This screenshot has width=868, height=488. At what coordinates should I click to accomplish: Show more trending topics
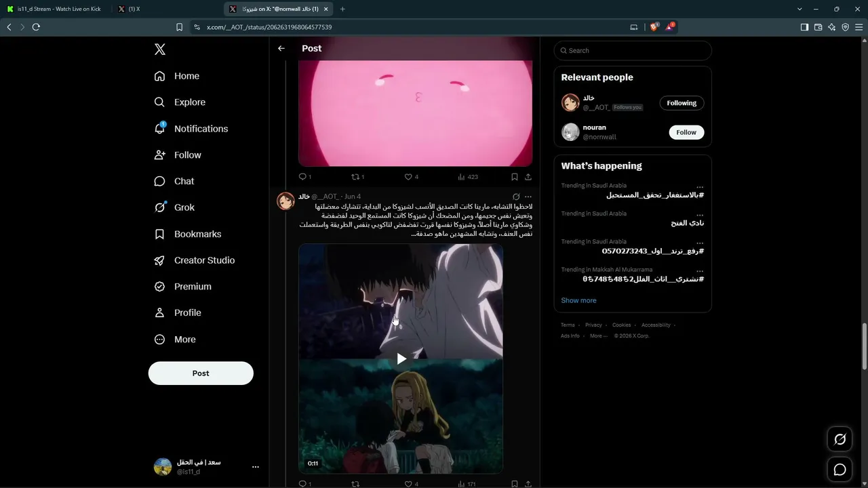[x=578, y=300]
